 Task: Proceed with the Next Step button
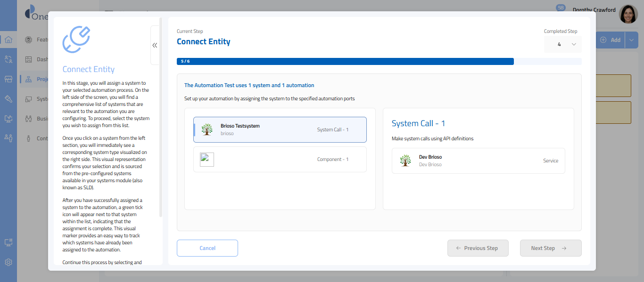550,248
